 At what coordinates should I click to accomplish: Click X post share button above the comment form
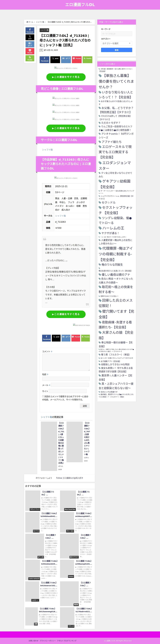click(56, 338)
